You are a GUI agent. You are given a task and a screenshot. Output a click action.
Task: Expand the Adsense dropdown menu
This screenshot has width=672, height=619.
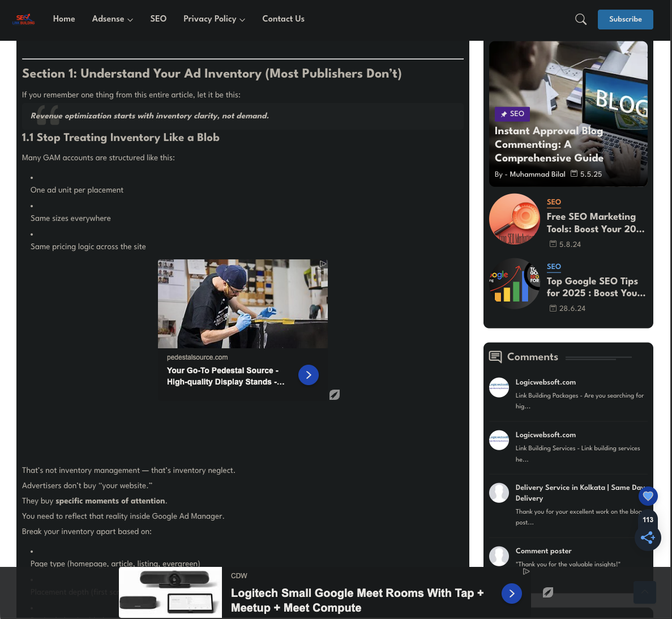[112, 19]
